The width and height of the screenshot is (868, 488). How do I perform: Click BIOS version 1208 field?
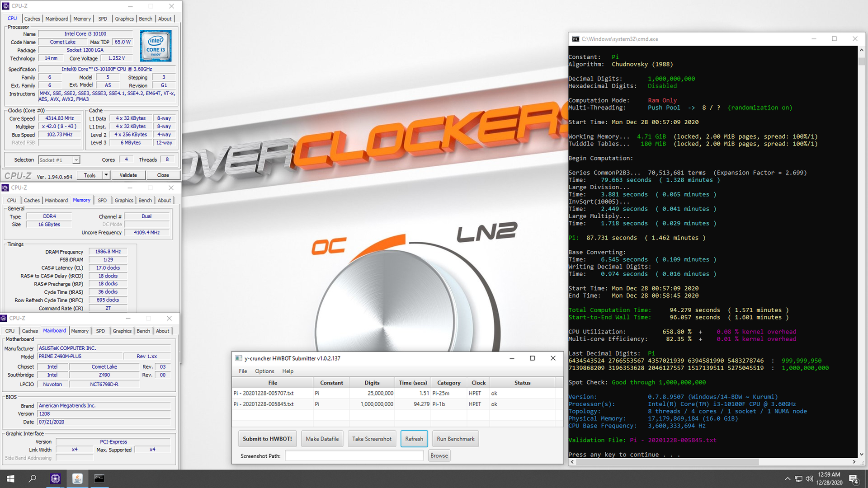[x=104, y=414]
